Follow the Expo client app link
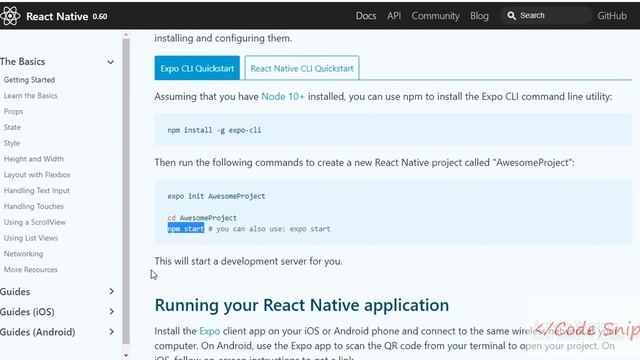Screen dimensions: 640x360 (x=209, y=331)
